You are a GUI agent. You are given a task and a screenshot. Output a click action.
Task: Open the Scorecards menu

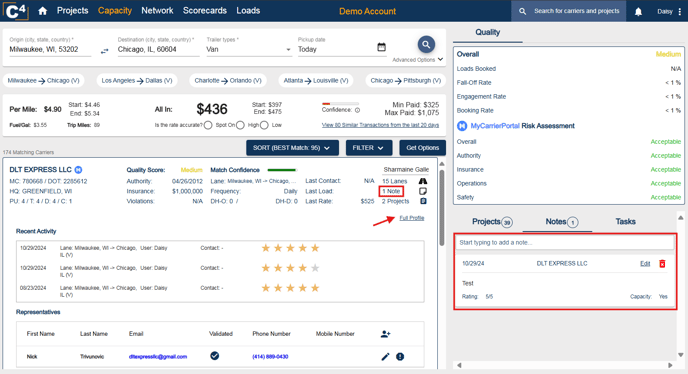(204, 11)
